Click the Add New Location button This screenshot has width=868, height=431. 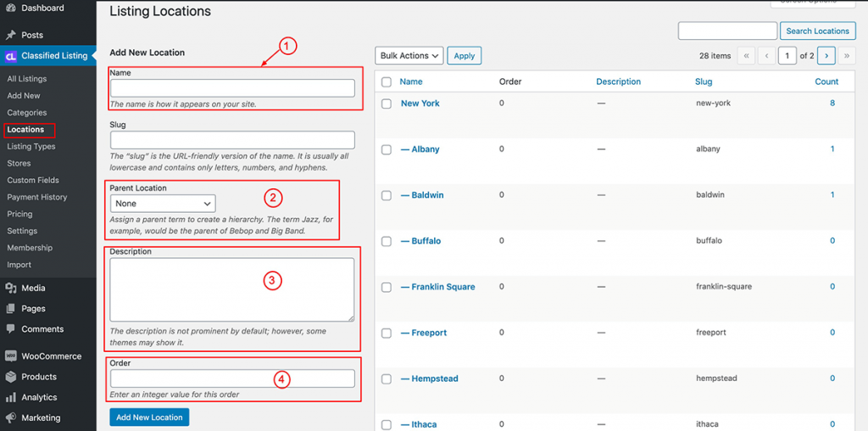(x=149, y=417)
